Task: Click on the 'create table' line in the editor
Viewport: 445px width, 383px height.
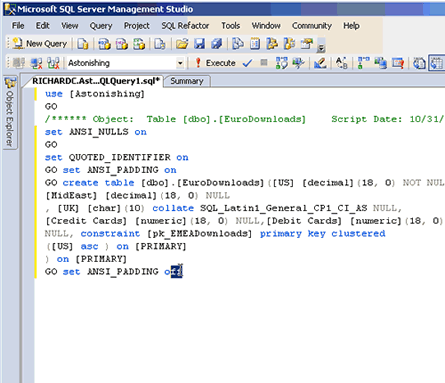Action: [x=245, y=183]
